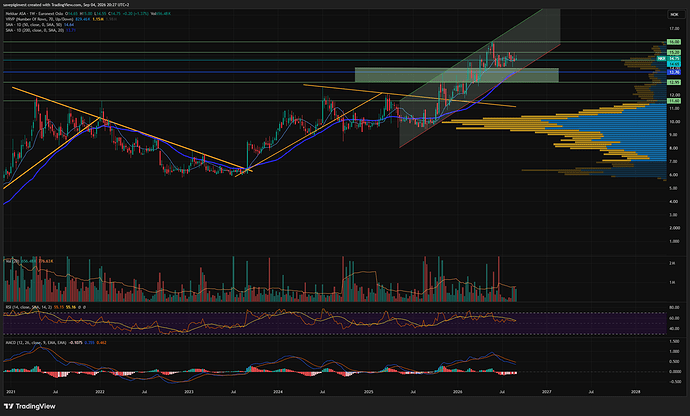Click the 17.00 price axis value

[x=674, y=29]
